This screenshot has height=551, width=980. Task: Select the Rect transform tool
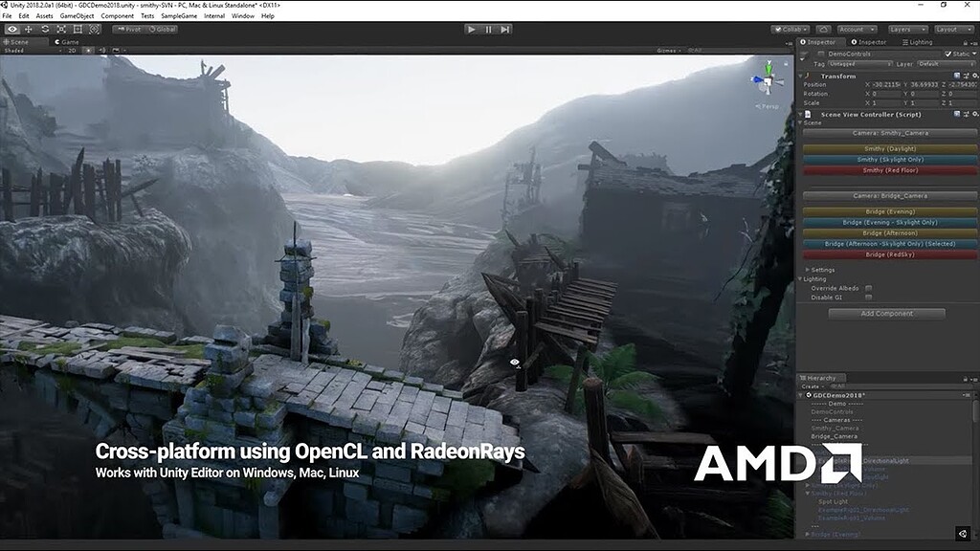point(78,30)
